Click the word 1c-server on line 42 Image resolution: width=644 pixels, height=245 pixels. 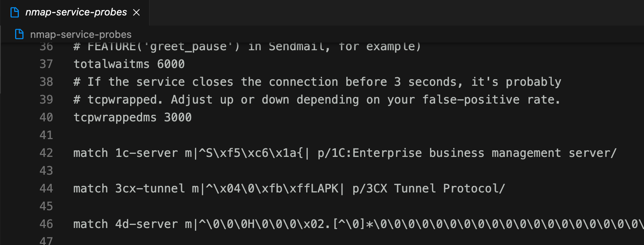pyautogui.click(x=146, y=153)
